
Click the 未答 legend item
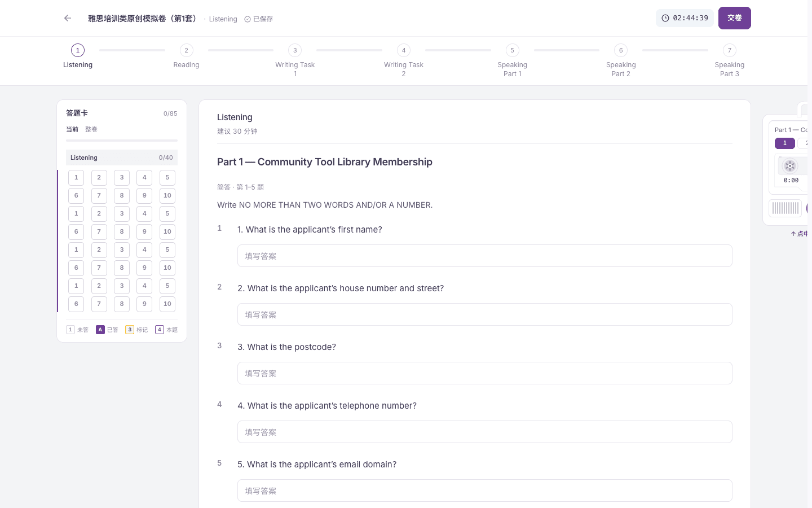pos(77,330)
